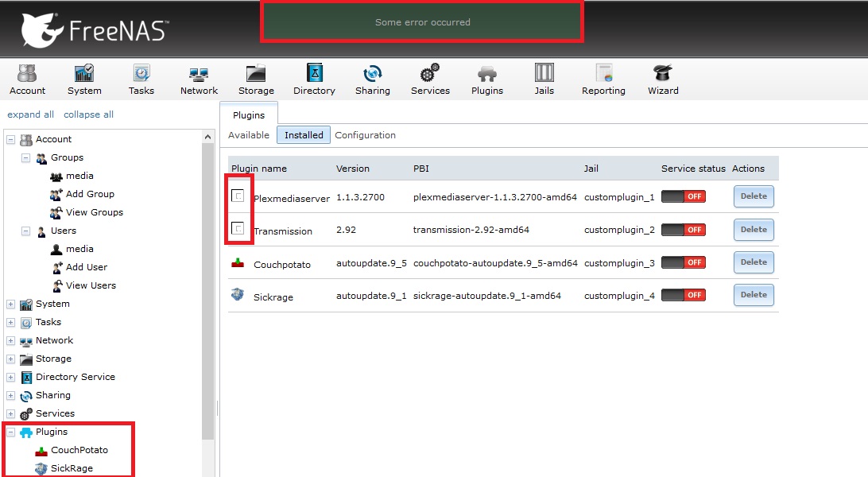Expand the Services tree node

(x=10, y=413)
